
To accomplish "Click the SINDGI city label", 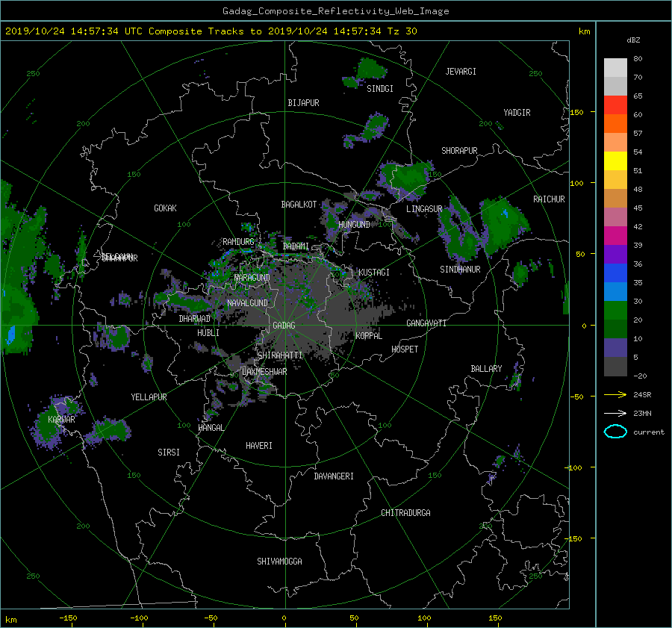I will click(380, 89).
